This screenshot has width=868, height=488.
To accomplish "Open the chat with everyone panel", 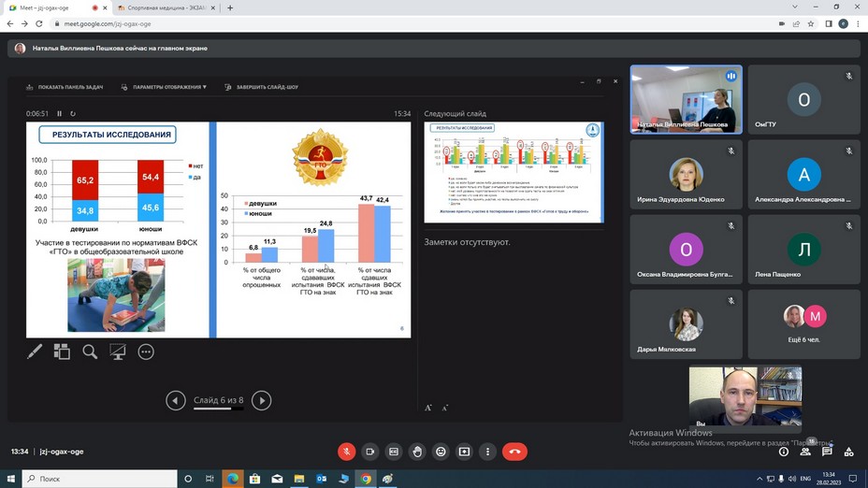I will pyautogui.click(x=827, y=452).
